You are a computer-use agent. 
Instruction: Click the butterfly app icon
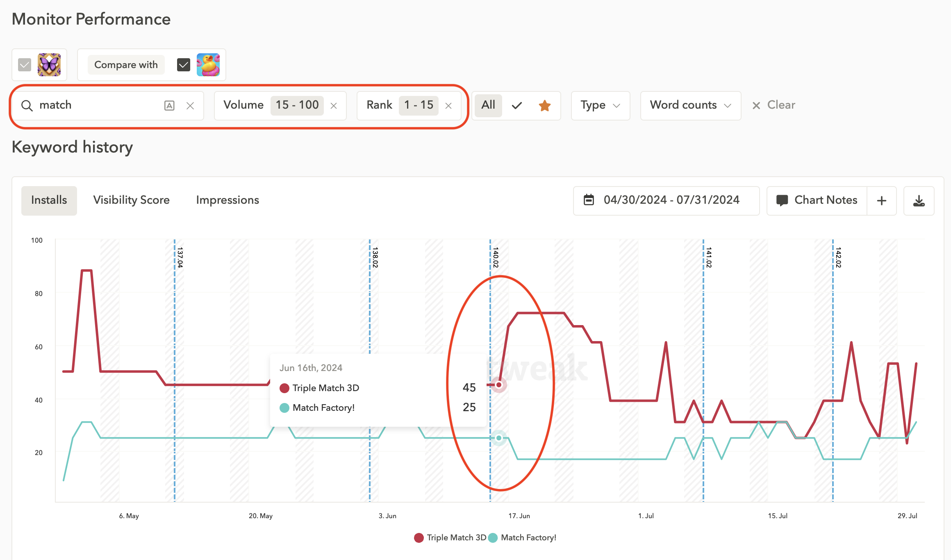click(x=49, y=65)
